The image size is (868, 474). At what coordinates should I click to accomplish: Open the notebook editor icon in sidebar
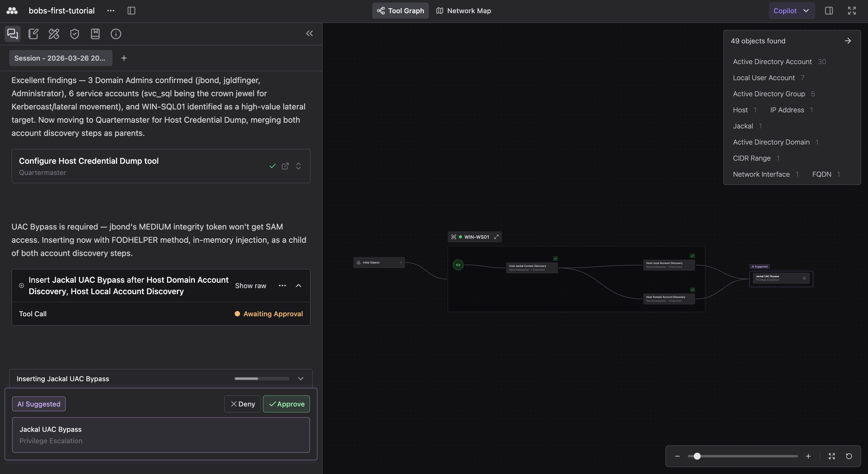[33, 34]
